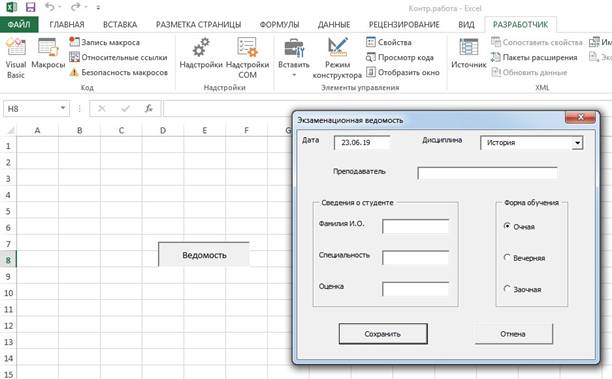Click the Select All corner triangle
The height and width of the screenshot is (379, 612).
click(11, 130)
